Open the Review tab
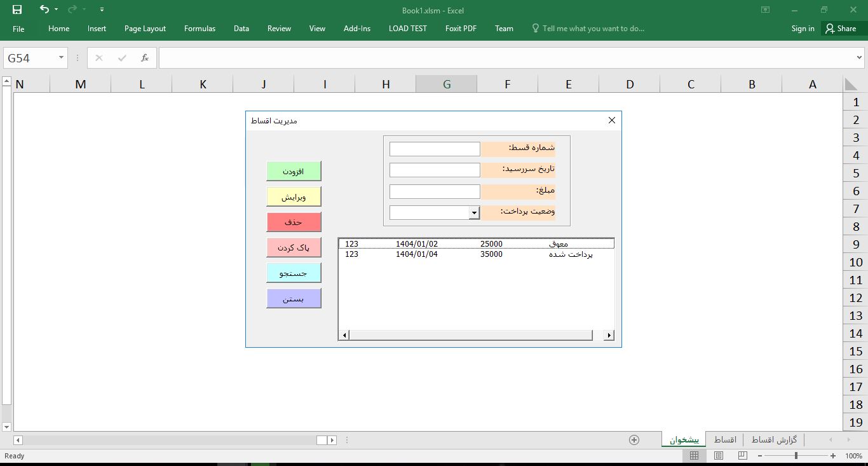868x466 pixels. (x=279, y=29)
